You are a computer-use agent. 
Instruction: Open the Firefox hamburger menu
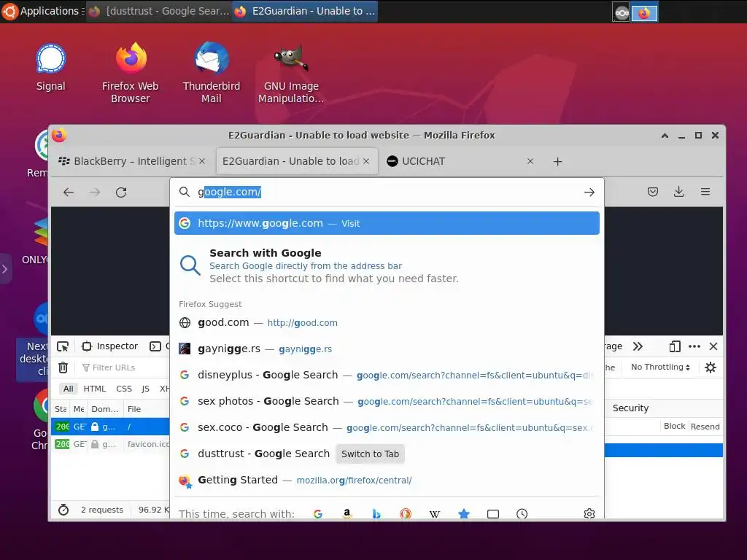[705, 192]
